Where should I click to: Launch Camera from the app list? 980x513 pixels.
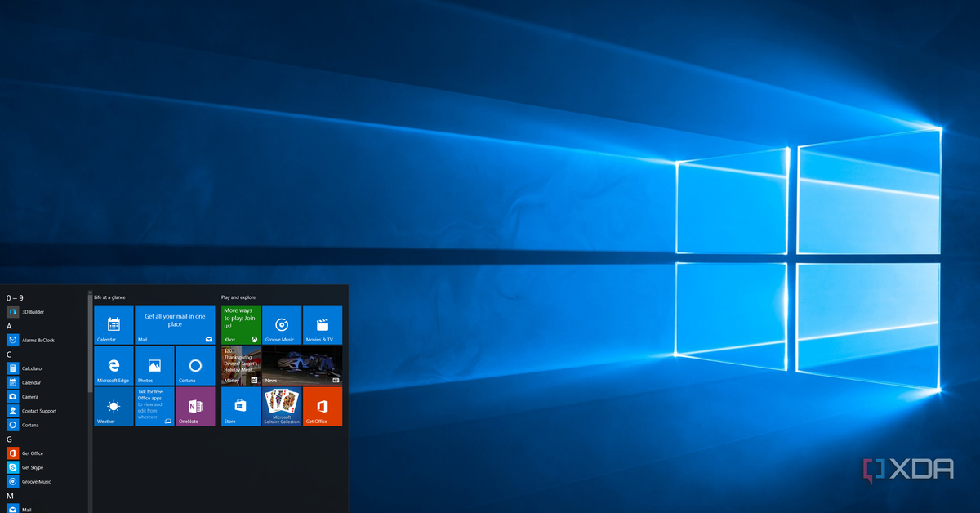coord(45,396)
